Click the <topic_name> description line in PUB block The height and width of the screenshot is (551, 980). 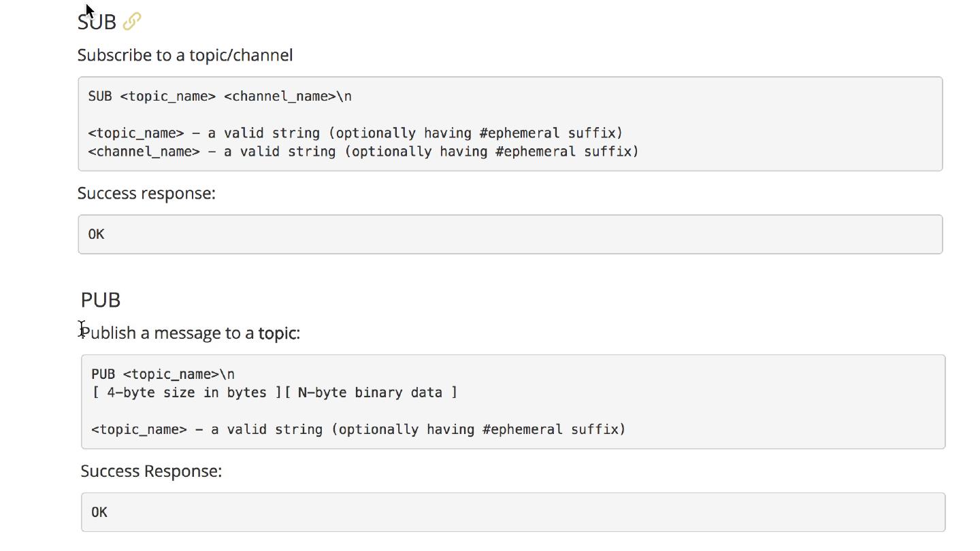click(x=358, y=429)
